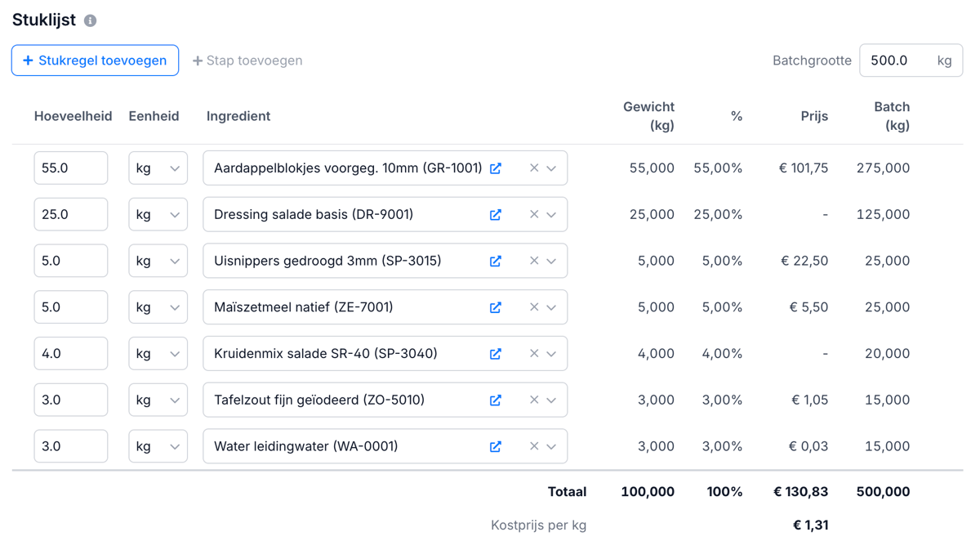Open Dressing salade basis external link icon

[x=496, y=215]
